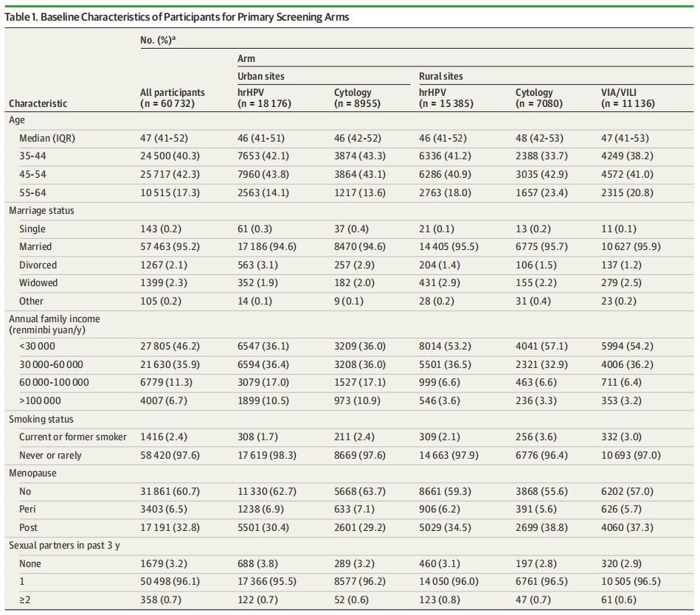Click the "No. (%)" header label

(158, 39)
